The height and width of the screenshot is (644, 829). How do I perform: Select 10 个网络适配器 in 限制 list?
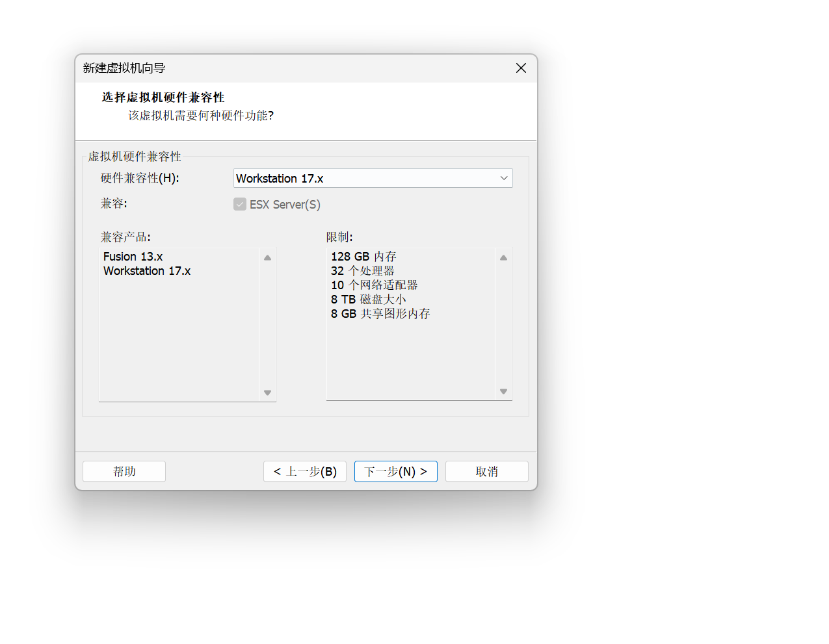375,285
